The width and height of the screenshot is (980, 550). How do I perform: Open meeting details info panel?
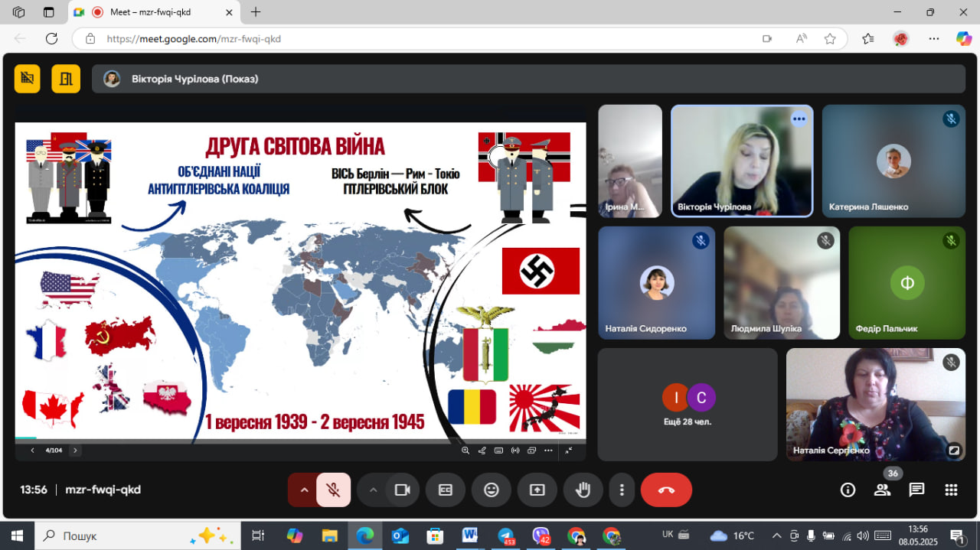click(x=848, y=490)
